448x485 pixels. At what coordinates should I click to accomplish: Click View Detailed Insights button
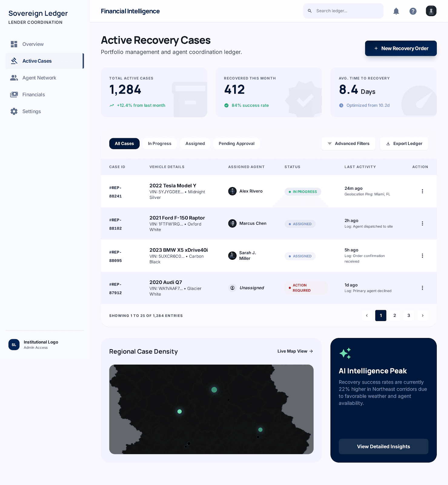coord(383,447)
